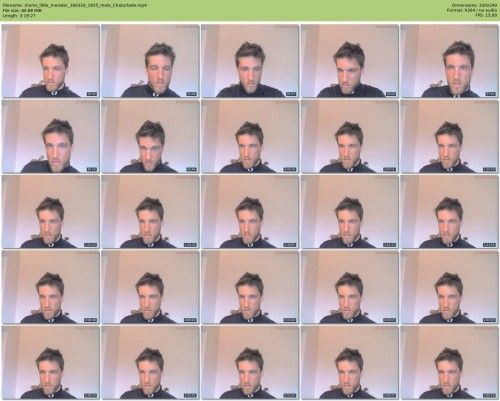Open the second row's fourth thumbnail

point(350,136)
